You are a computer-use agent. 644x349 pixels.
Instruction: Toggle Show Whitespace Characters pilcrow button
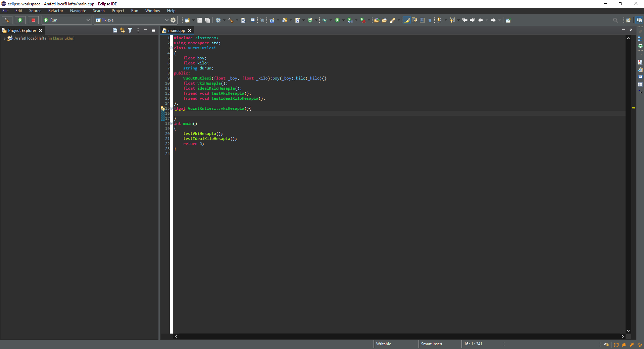pyautogui.click(x=430, y=20)
